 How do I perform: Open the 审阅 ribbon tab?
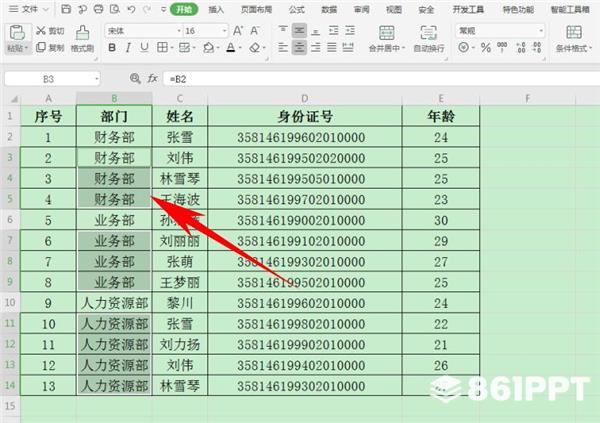pos(361,10)
